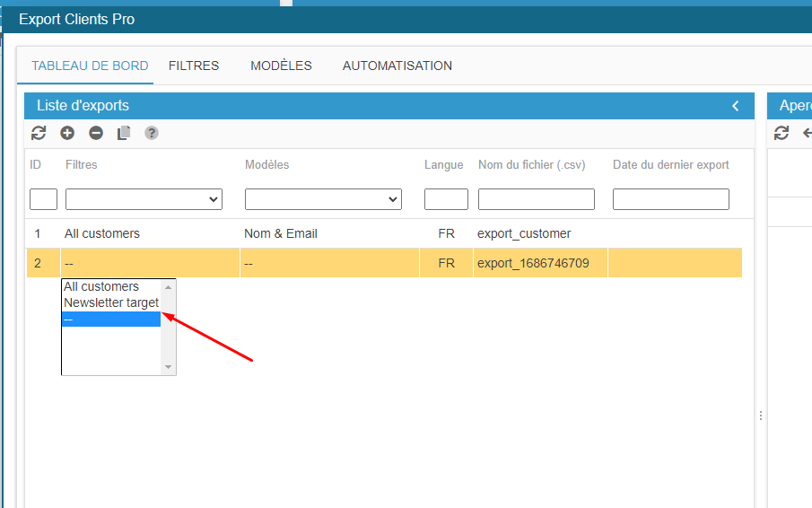812x508 pixels.
Task: Delete selected export with minus icon
Action: click(x=96, y=133)
